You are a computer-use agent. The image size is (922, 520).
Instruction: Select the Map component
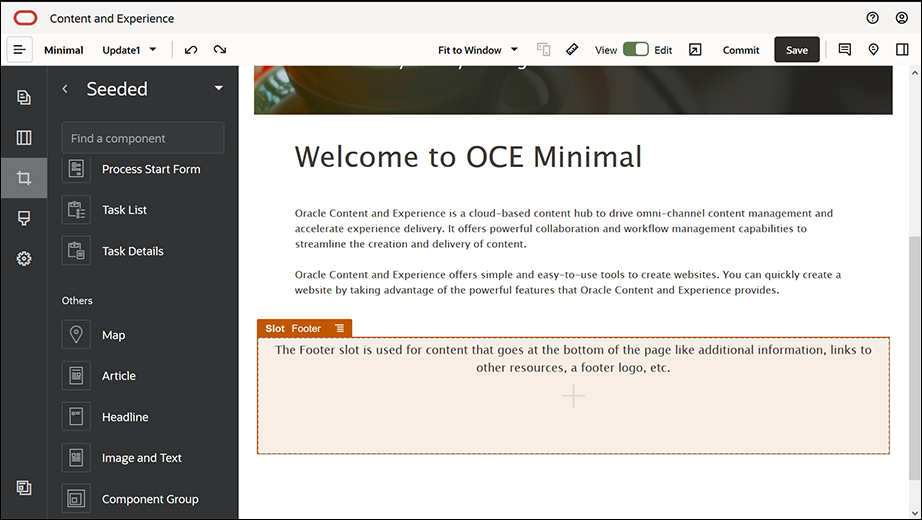[x=113, y=335]
